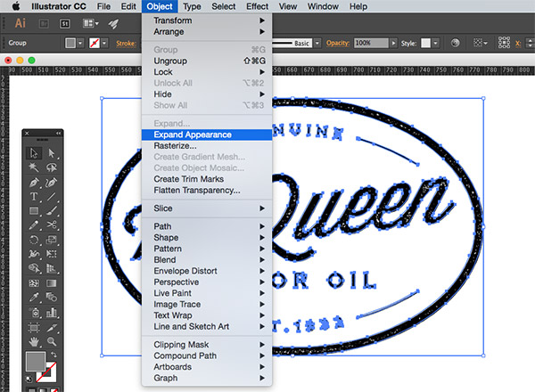The height and width of the screenshot is (392, 535).
Task: Select the Scale tool
Action: pyautogui.click(x=52, y=240)
